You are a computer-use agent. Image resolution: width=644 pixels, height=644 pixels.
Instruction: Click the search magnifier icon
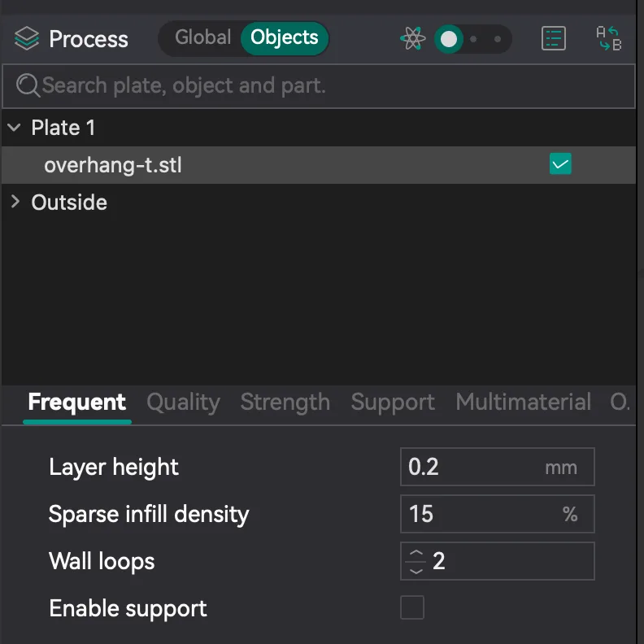[28, 85]
